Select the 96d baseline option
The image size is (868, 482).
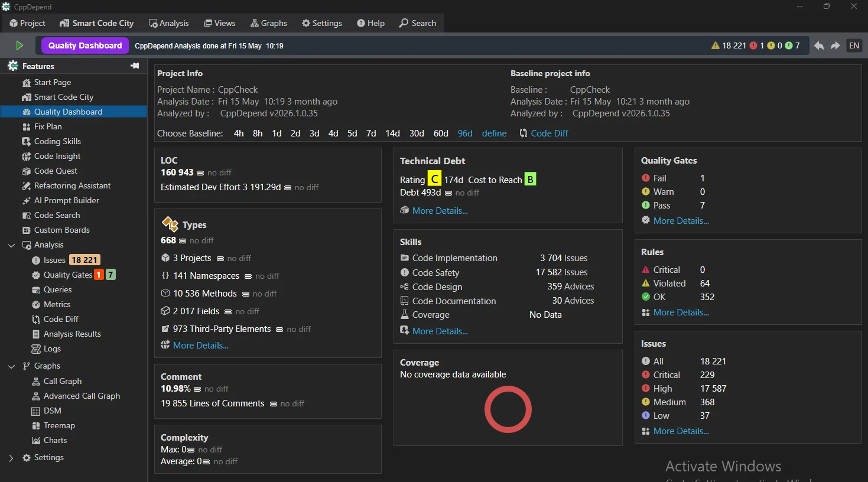pos(465,133)
